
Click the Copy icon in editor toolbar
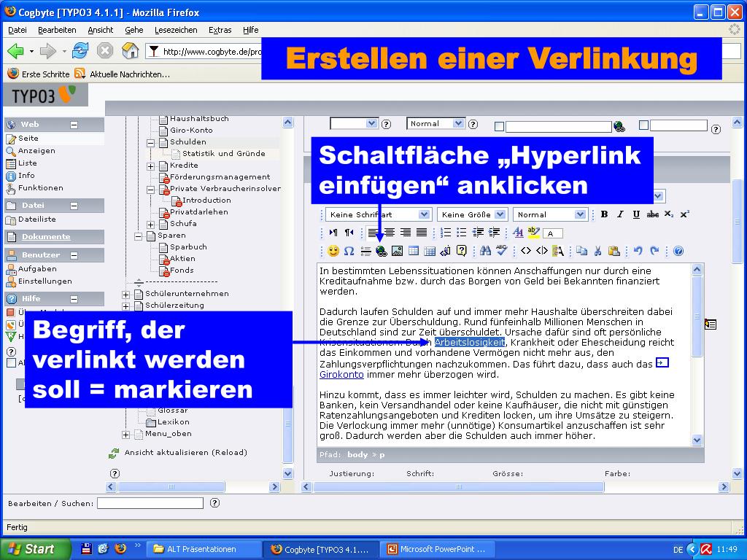click(x=581, y=251)
